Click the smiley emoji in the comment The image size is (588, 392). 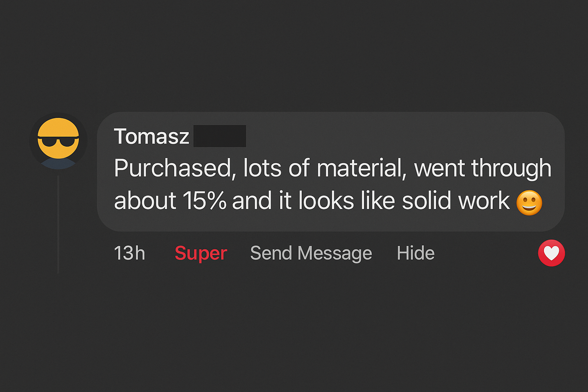click(x=529, y=203)
